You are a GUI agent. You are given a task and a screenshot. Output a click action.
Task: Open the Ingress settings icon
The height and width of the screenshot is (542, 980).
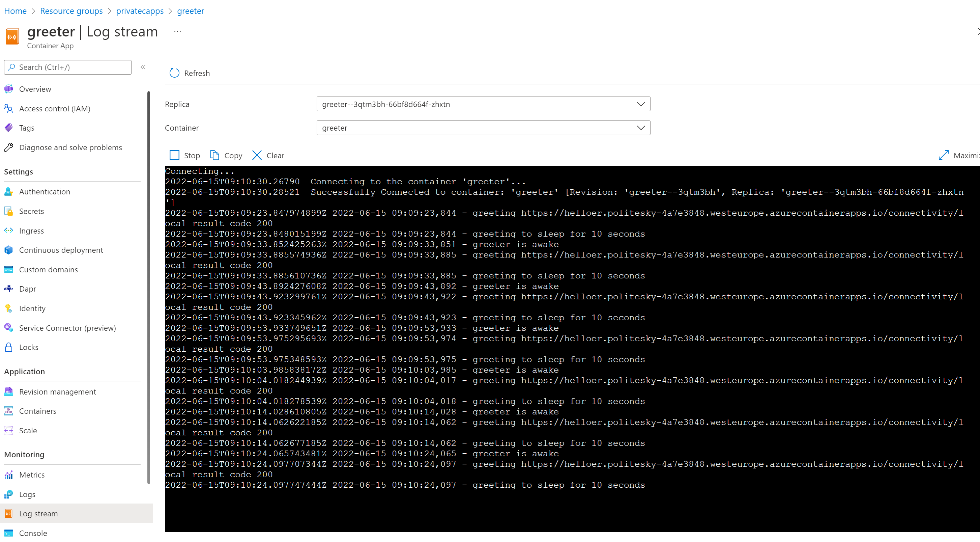(9, 231)
